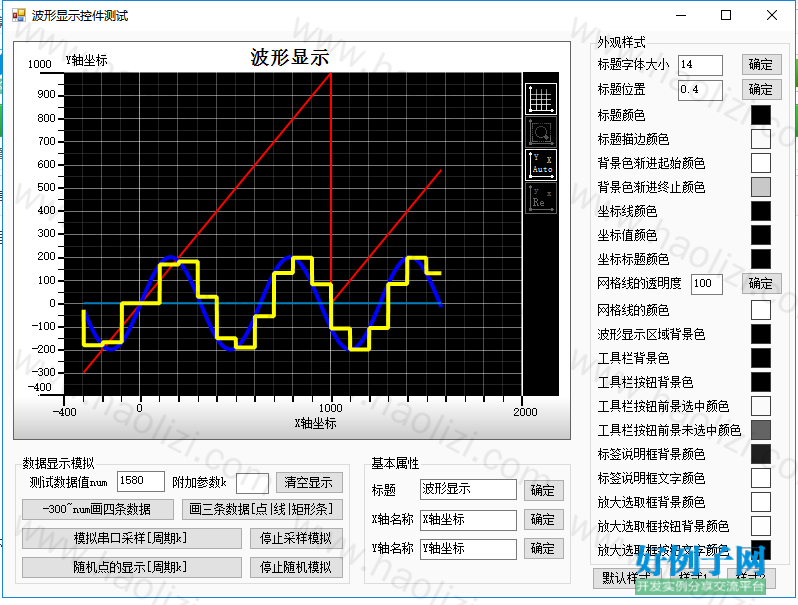The height and width of the screenshot is (605, 798).
Task: Open the 工具栏按钮背景色 swatch
Action: [x=761, y=382]
